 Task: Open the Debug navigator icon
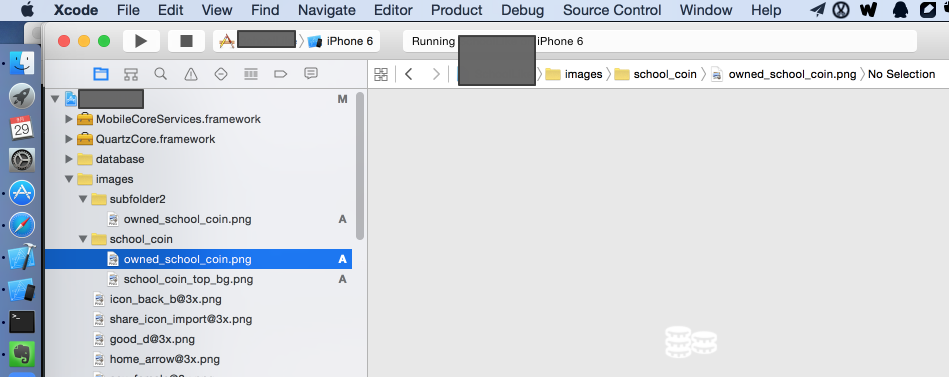pos(251,74)
